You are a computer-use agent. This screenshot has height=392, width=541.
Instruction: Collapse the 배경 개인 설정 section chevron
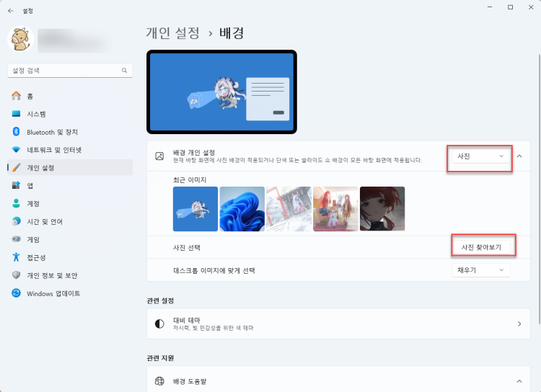pos(519,156)
